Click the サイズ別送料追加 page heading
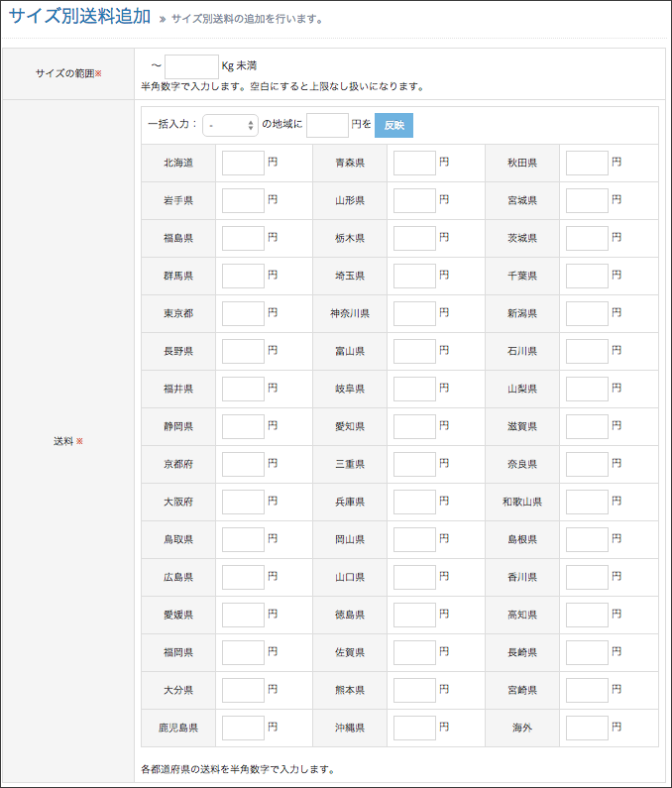The height and width of the screenshot is (788, 672). tap(79, 16)
